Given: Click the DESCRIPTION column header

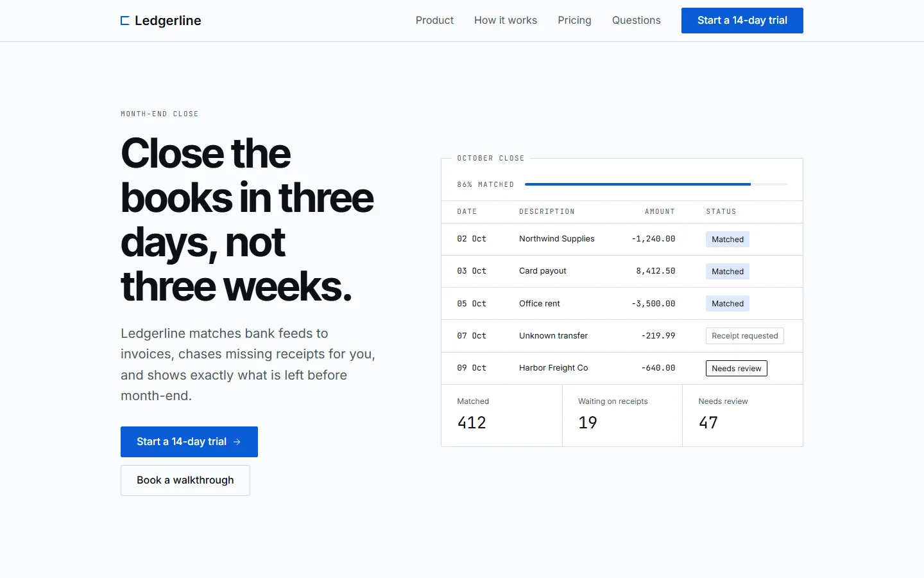Looking at the screenshot, I should [547, 211].
